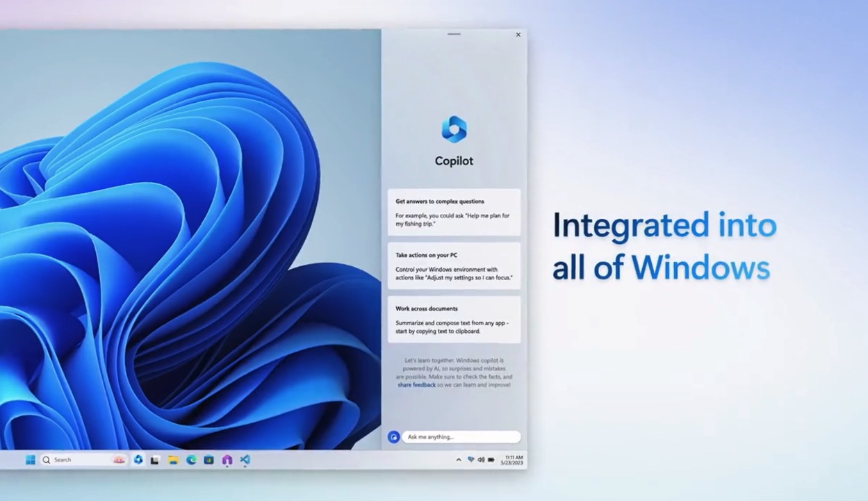The height and width of the screenshot is (501, 868).
Task: Open Copilot from the taskbar icon
Action: click(x=138, y=460)
